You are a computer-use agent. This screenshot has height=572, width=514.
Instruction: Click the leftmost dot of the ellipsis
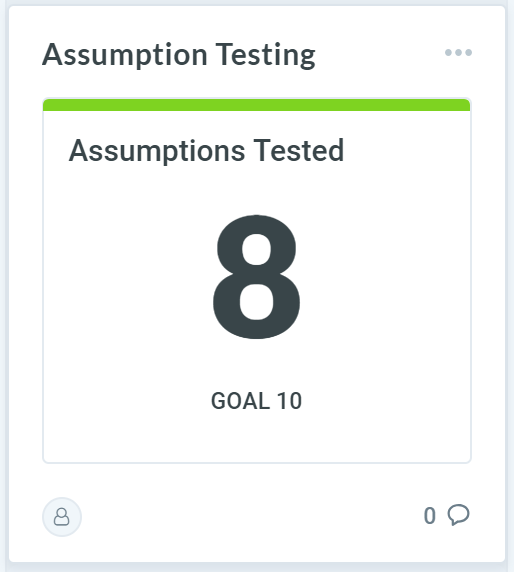[448, 53]
